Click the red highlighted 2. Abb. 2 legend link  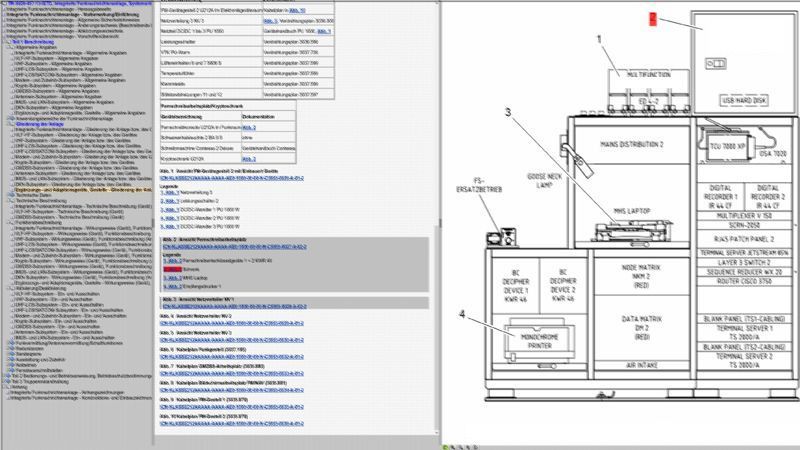(x=172, y=269)
